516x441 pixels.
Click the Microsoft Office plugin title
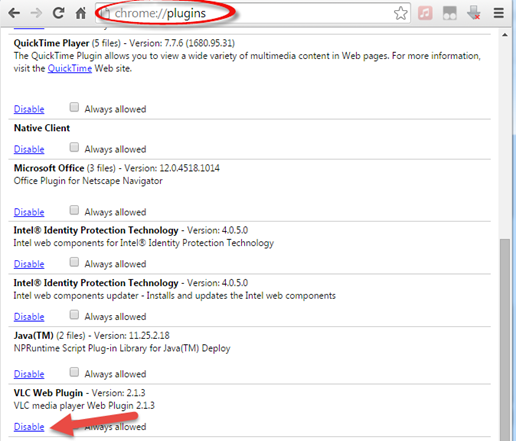click(49, 168)
